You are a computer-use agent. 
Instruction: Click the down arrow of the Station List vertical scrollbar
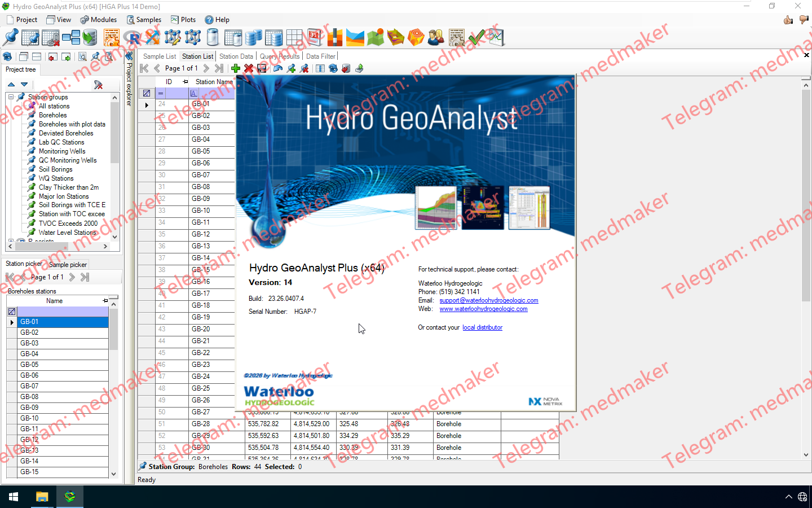click(x=806, y=455)
